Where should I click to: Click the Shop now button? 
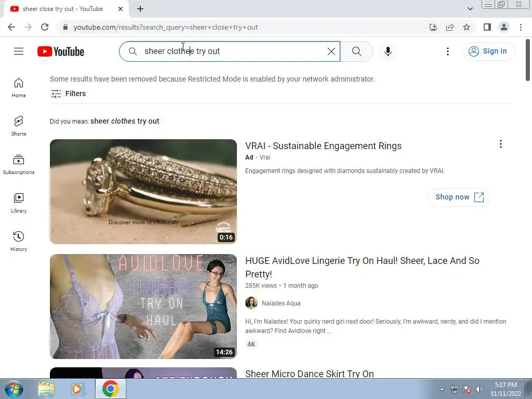click(459, 197)
